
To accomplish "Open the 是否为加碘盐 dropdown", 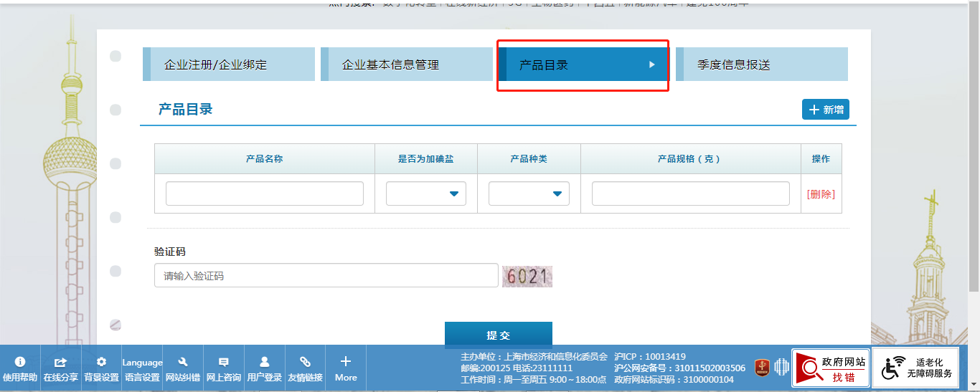I will (x=426, y=193).
